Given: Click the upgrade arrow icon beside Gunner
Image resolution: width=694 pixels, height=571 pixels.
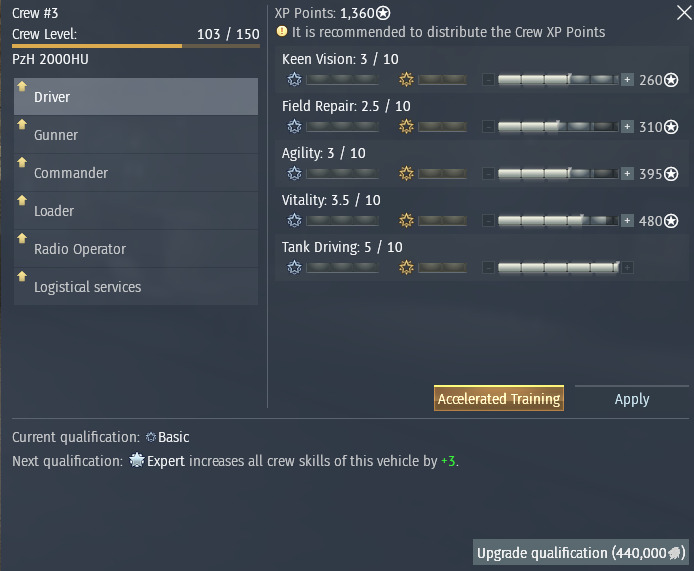Looking at the screenshot, I should [x=22, y=124].
